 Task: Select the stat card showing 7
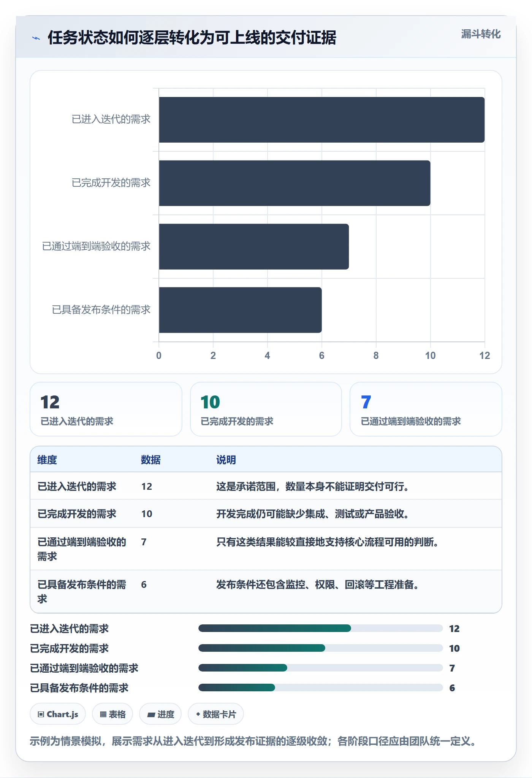click(426, 409)
